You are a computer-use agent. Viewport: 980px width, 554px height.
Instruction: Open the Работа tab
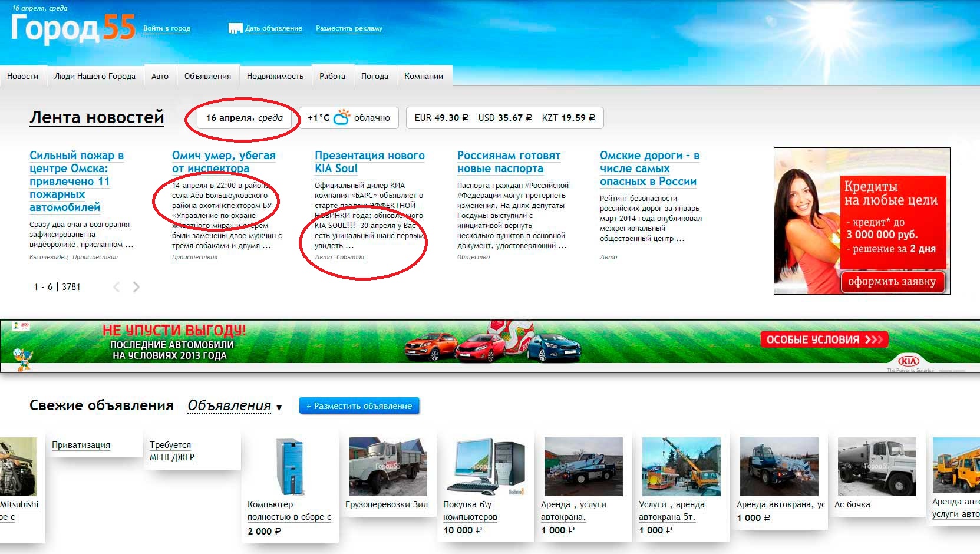coord(332,76)
